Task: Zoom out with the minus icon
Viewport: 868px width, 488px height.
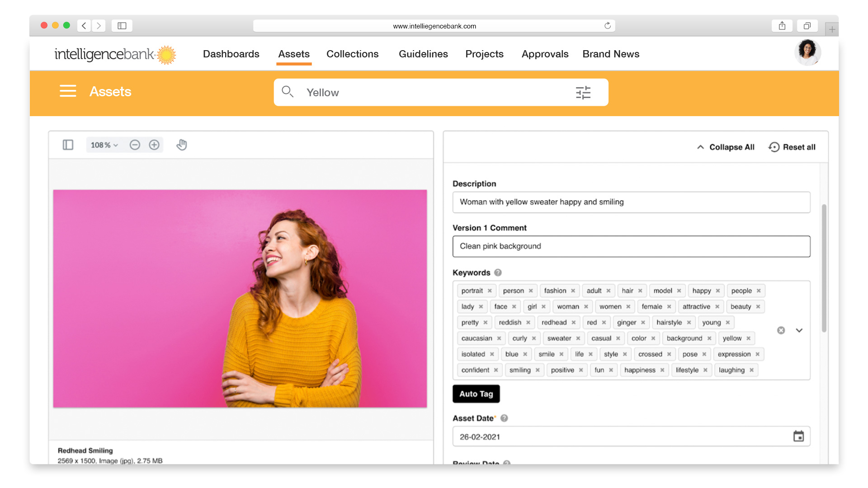Action: pos(135,145)
